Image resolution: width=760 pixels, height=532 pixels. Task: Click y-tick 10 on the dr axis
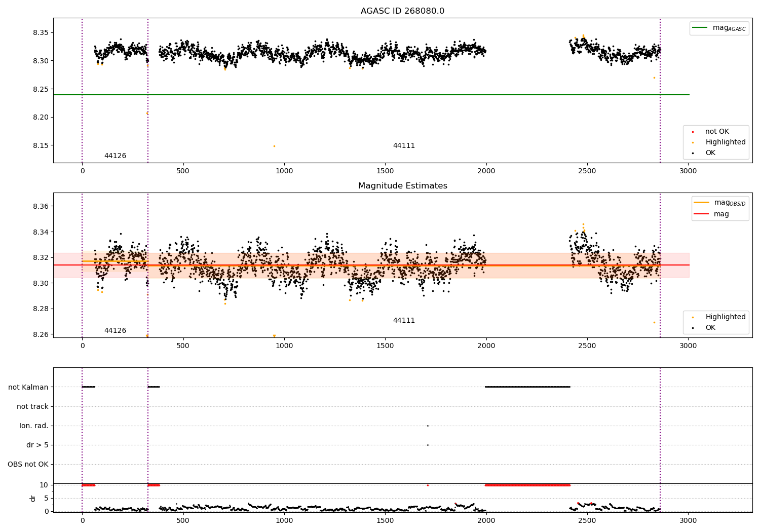pyautogui.click(x=45, y=485)
